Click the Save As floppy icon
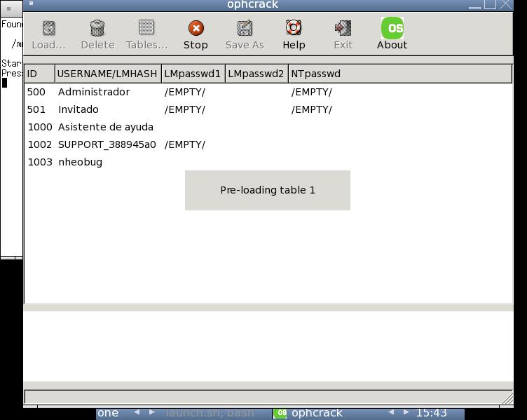527x420 pixels. [245, 28]
